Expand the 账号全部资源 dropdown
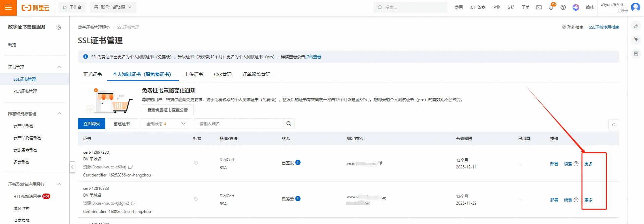Image resolution: width=644 pixels, height=224 pixels. tap(113, 7)
